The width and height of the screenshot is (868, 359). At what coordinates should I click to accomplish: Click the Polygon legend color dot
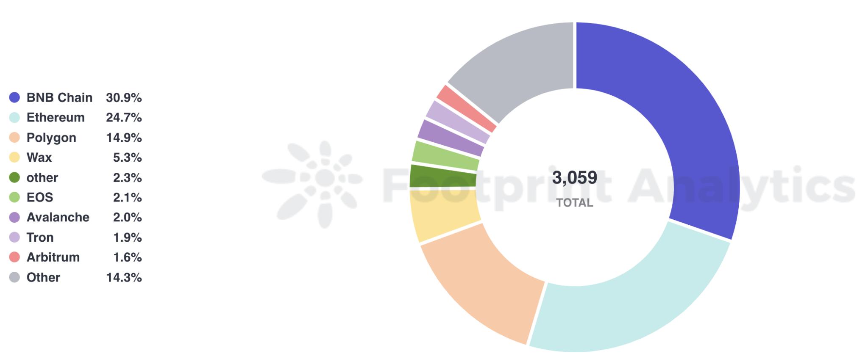tap(14, 138)
